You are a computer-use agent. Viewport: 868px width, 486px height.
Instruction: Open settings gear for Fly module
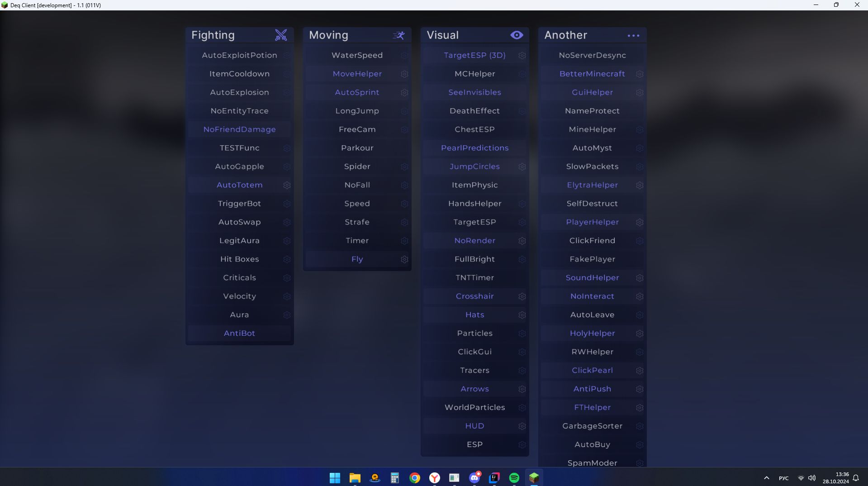(x=404, y=259)
